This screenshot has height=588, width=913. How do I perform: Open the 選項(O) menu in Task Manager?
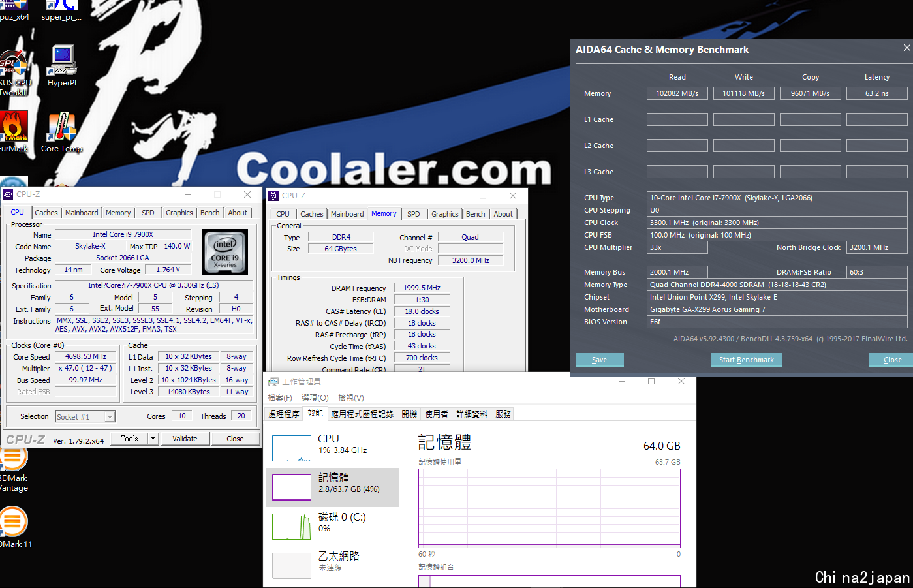[x=315, y=398]
